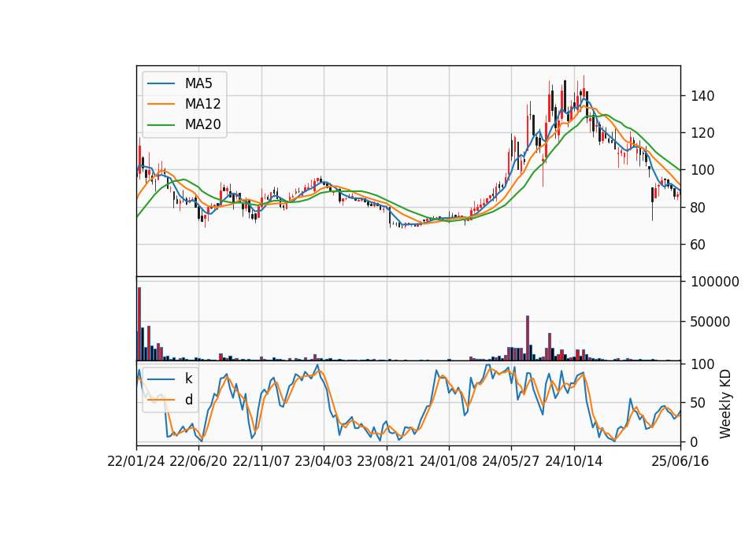Click the 24/05/27 date label

[x=511, y=461]
